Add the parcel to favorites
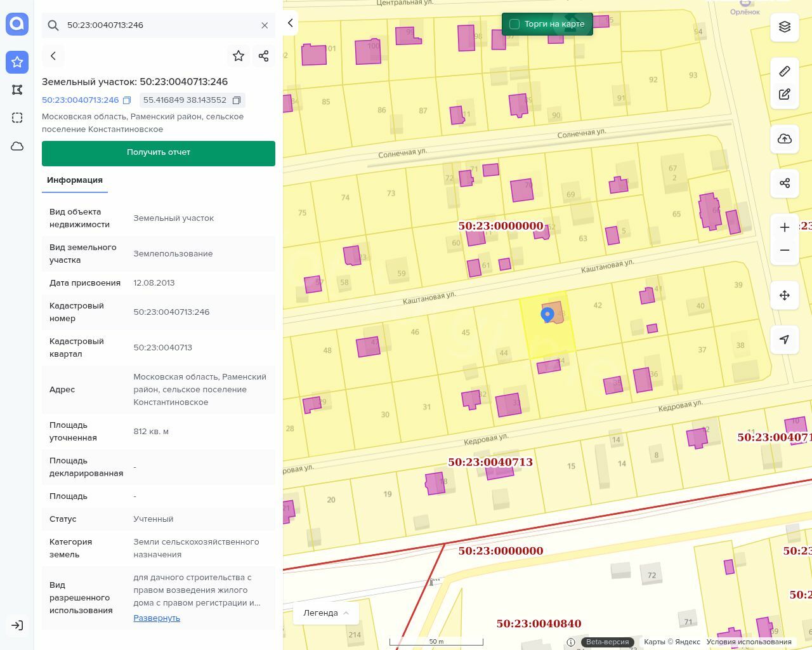Image resolution: width=812 pixels, height=650 pixels. (x=239, y=56)
